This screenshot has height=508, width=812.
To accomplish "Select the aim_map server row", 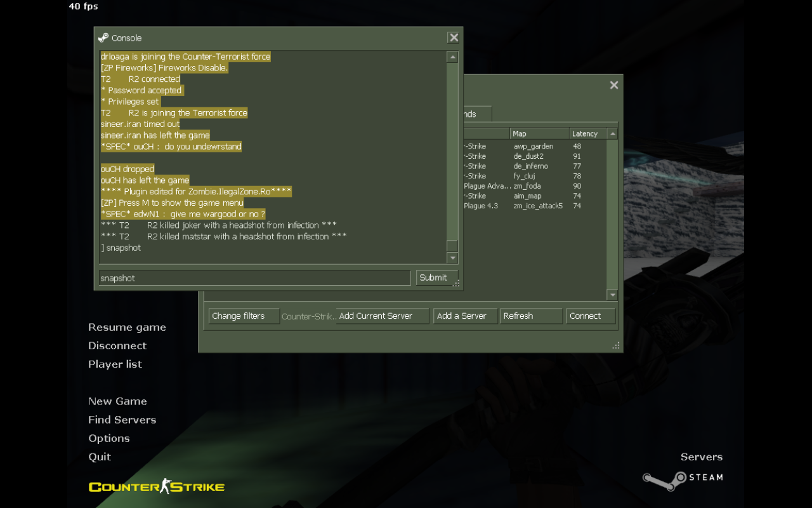I will (535, 196).
